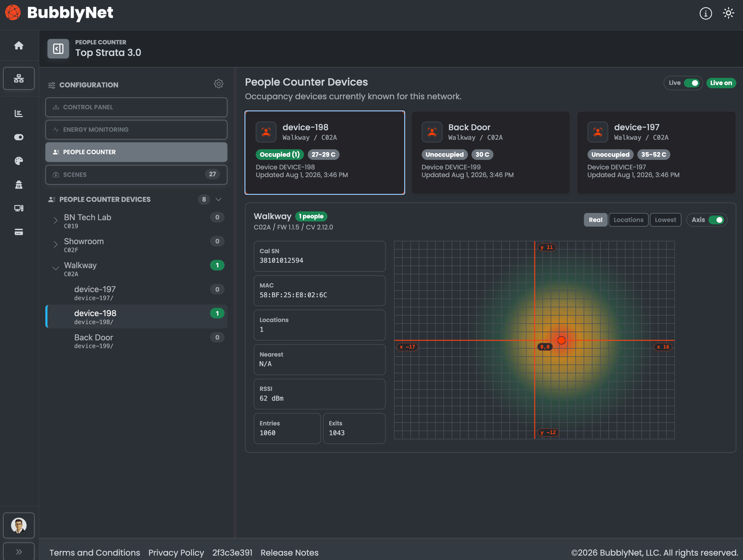Image resolution: width=743 pixels, height=560 pixels.
Task: Click the Occupied (1) status badge
Action: pos(280,155)
